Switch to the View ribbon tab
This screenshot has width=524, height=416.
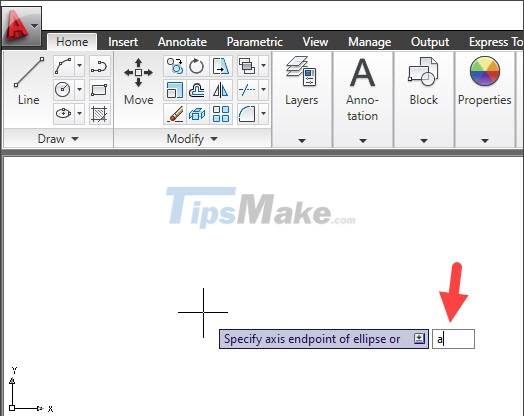pyautogui.click(x=315, y=42)
